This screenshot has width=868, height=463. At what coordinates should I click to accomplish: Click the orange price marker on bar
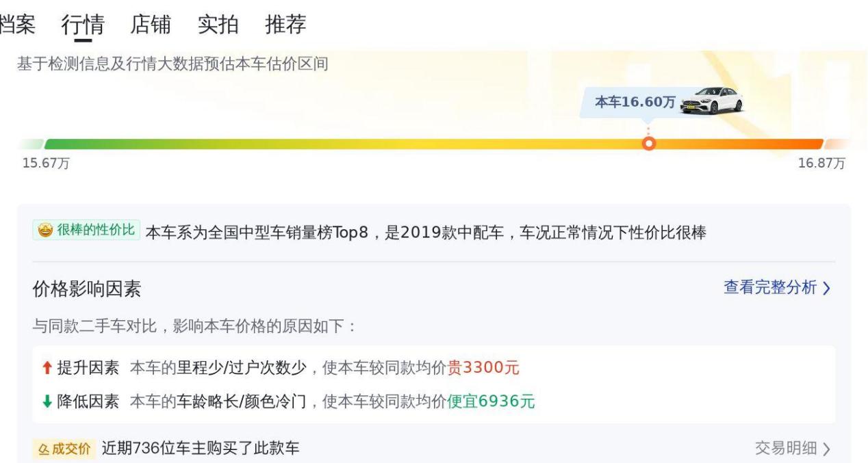(x=649, y=144)
